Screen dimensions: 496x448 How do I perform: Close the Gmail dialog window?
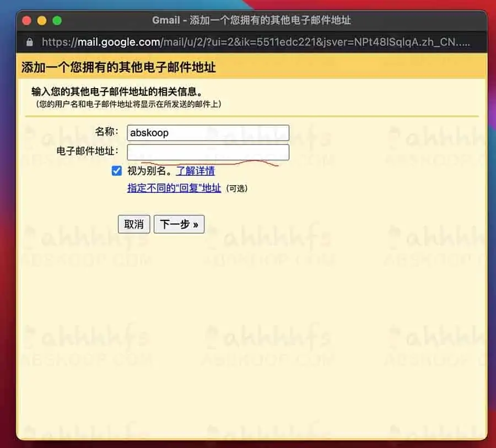click(26, 20)
